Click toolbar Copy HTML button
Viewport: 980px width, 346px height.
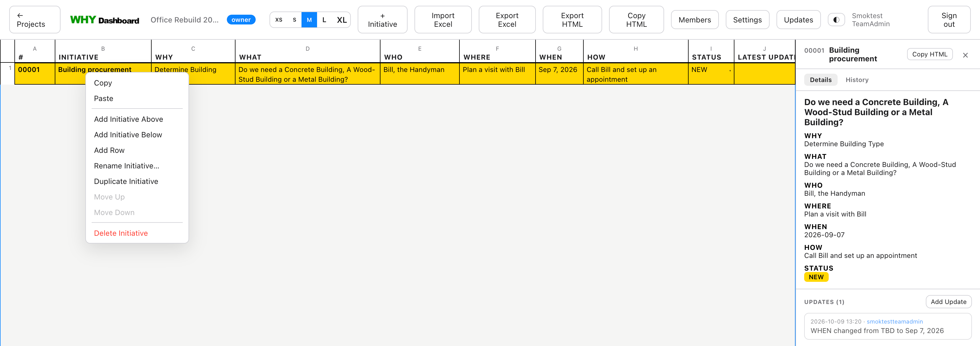click(x=636, y=20)
